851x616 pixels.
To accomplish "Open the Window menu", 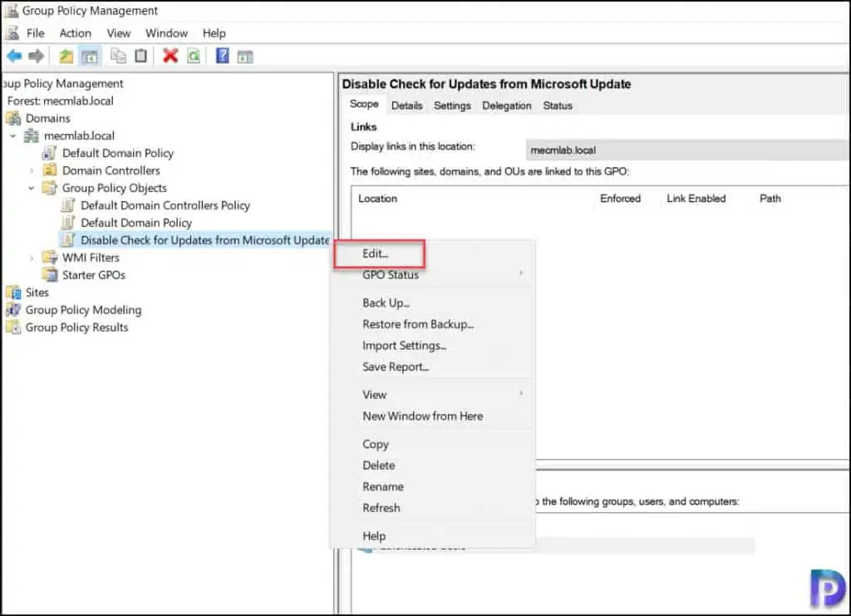I will click(166, 33).
